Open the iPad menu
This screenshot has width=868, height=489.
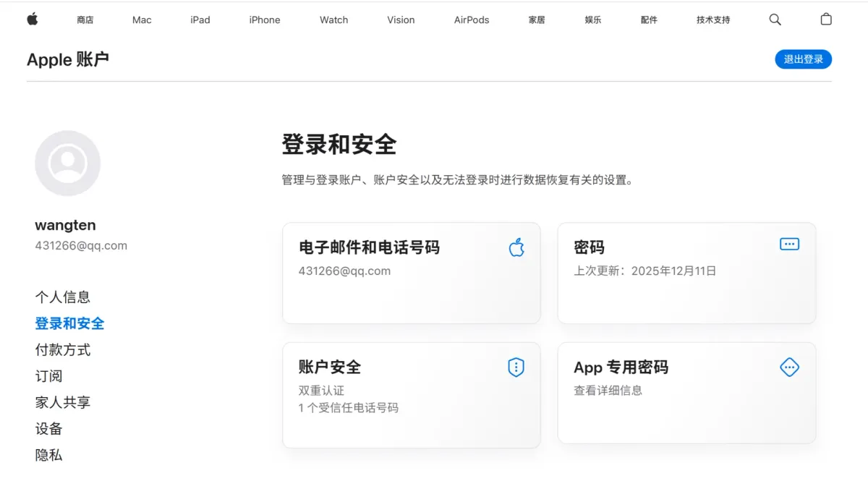pos(200,20)
